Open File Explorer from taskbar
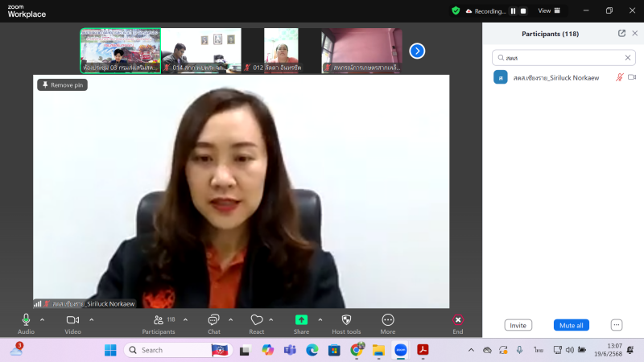The width and height of the screenshot is (644, 362). [378, 350]
